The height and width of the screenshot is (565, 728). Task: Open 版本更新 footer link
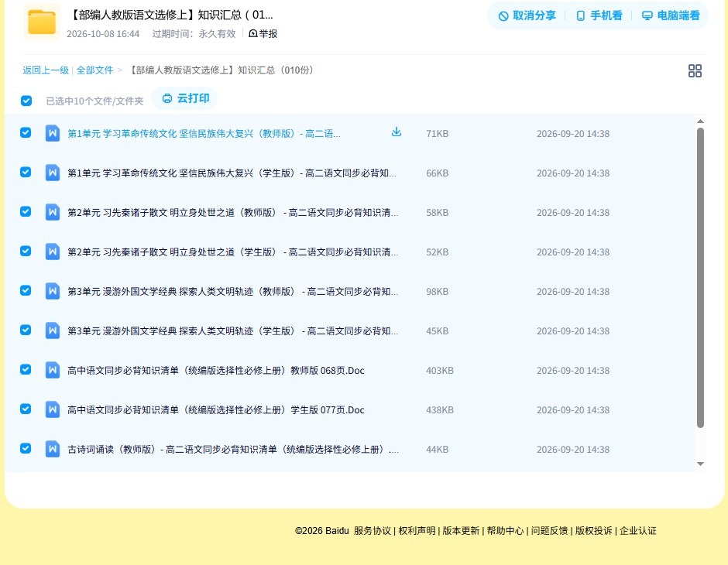tap(461, 531)
